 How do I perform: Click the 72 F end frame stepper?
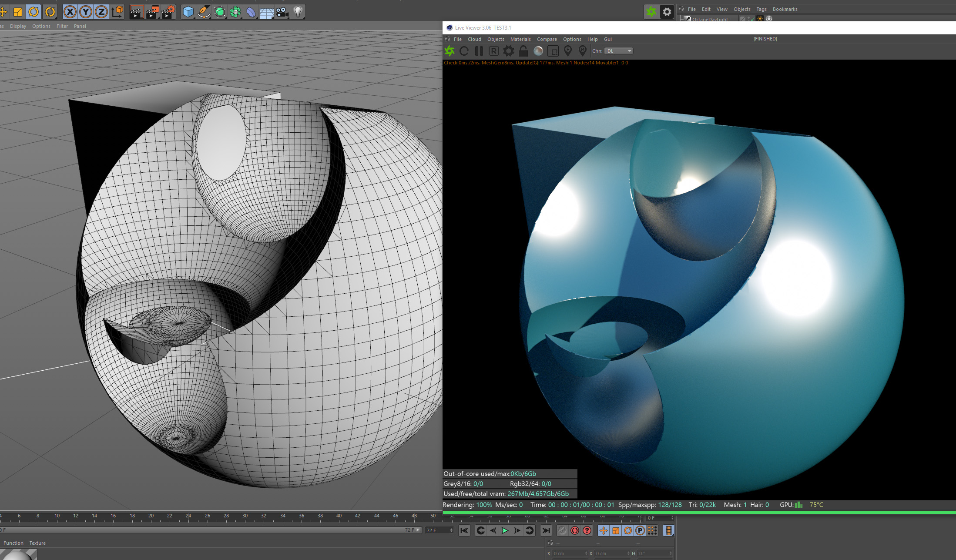point(451,530)
